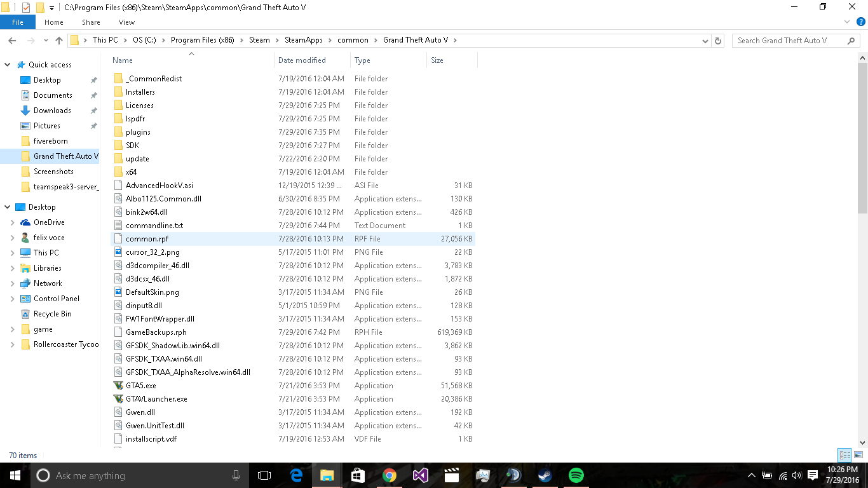Launch Visual Studio from taskbar
The height and width of the screenshot is (488, 868).
[x=421, y=475]
